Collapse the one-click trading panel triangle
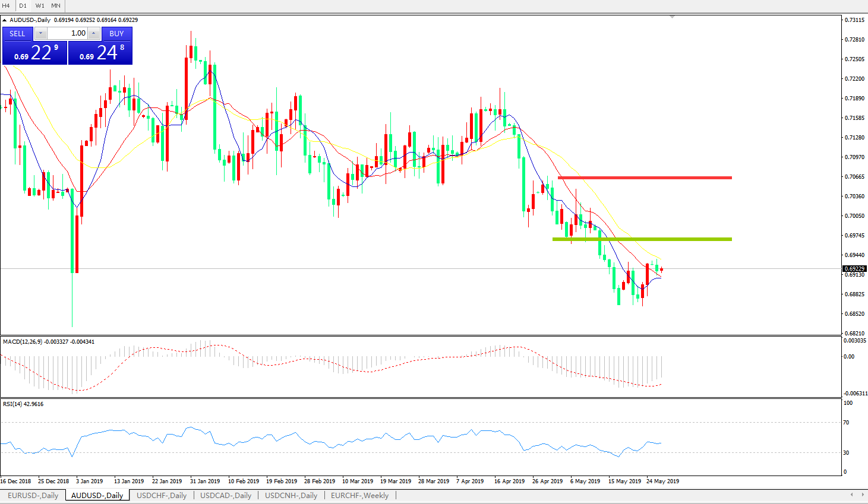 (x=5, y=20)
